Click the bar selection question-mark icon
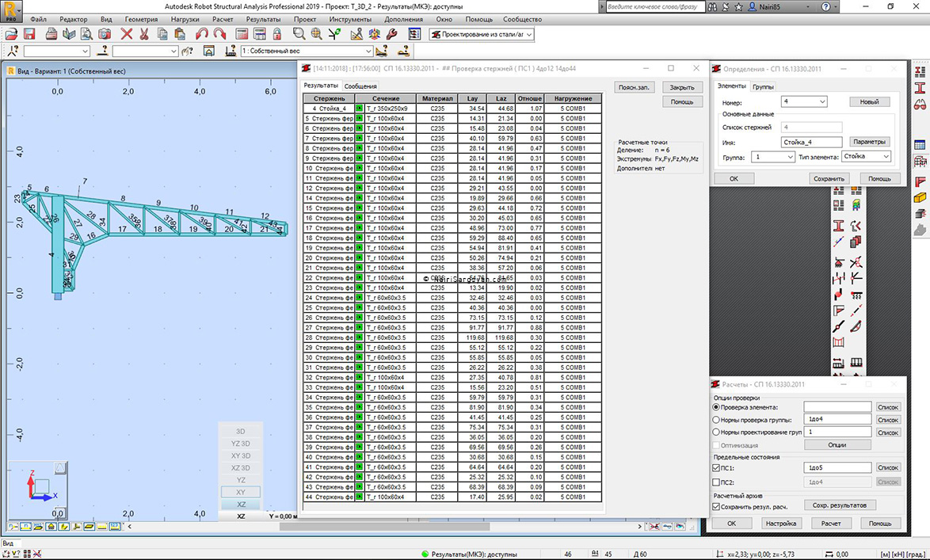 104,51
